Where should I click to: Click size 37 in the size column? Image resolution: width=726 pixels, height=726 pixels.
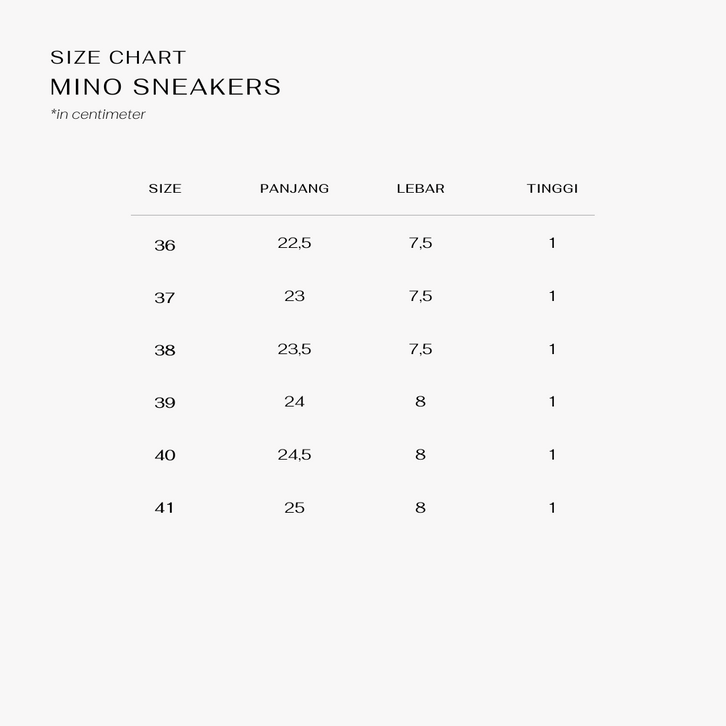[165, 297]
